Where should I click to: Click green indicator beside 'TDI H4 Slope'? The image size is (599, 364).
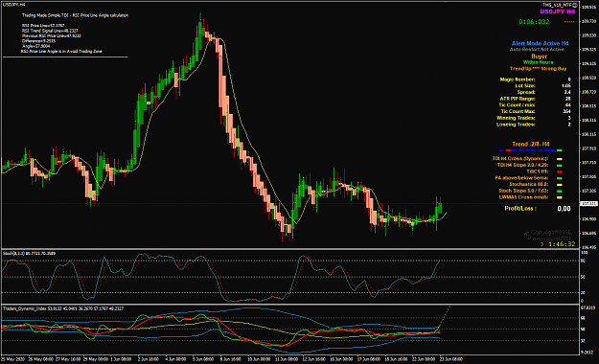[560, 166]
